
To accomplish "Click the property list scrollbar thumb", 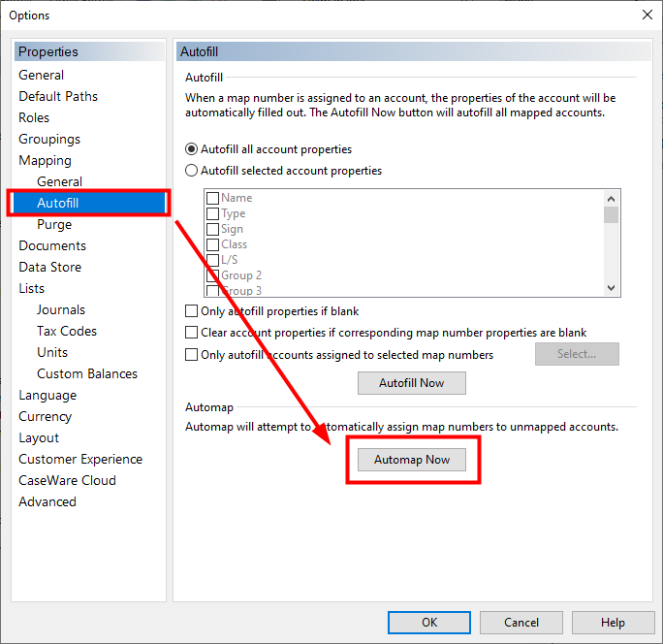I will [611, 214].
